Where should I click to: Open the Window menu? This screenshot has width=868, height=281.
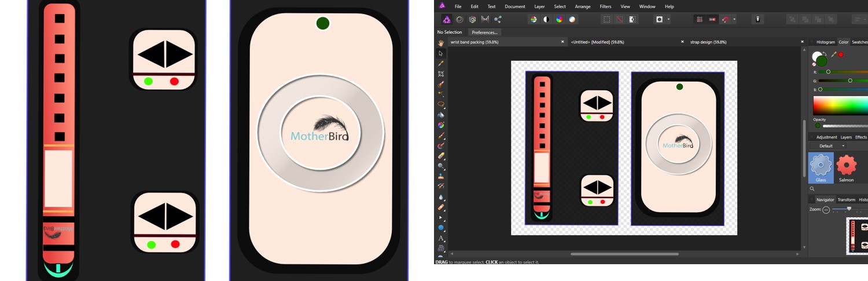coord(647,6)
